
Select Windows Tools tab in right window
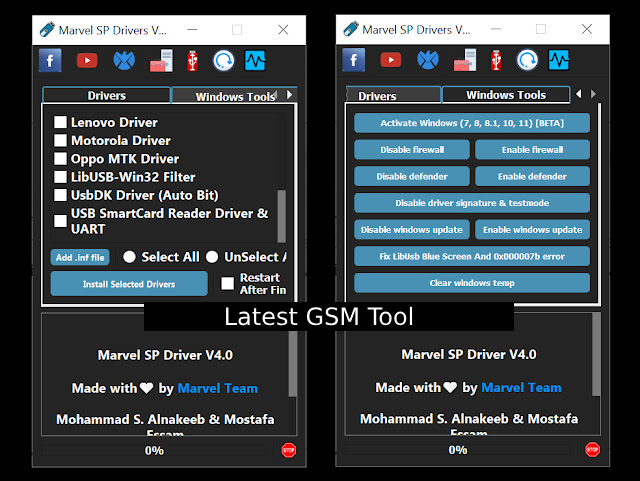point(506,95)
